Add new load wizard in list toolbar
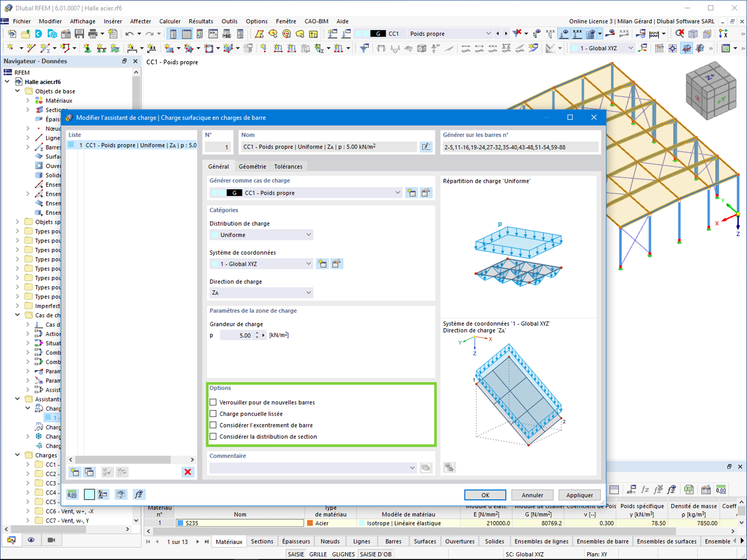The image size is (747, 560). click(x=75, y=472)
